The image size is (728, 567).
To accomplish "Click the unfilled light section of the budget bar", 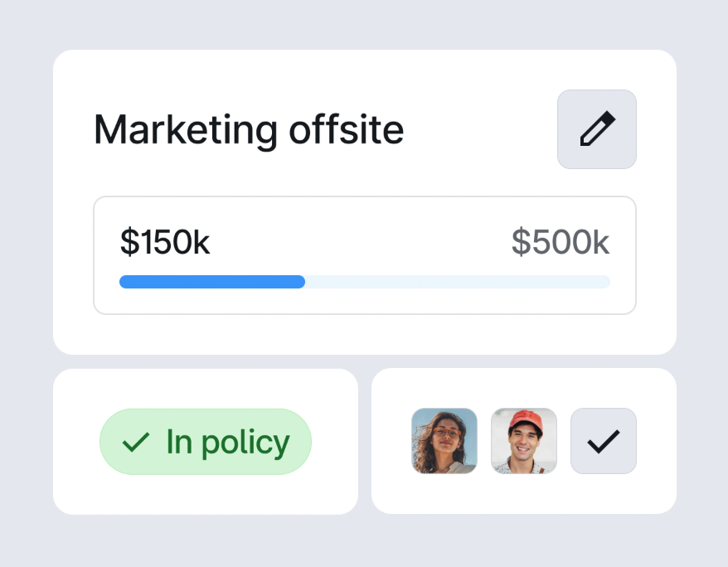I will (x=456, y=282).
